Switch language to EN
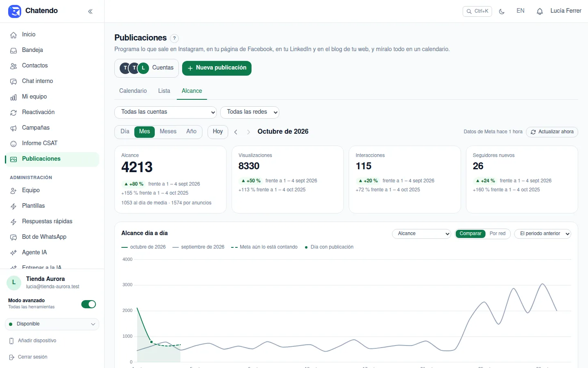This screenshot has width=588, height=368. pyautogui.click(x=520, y=11)
